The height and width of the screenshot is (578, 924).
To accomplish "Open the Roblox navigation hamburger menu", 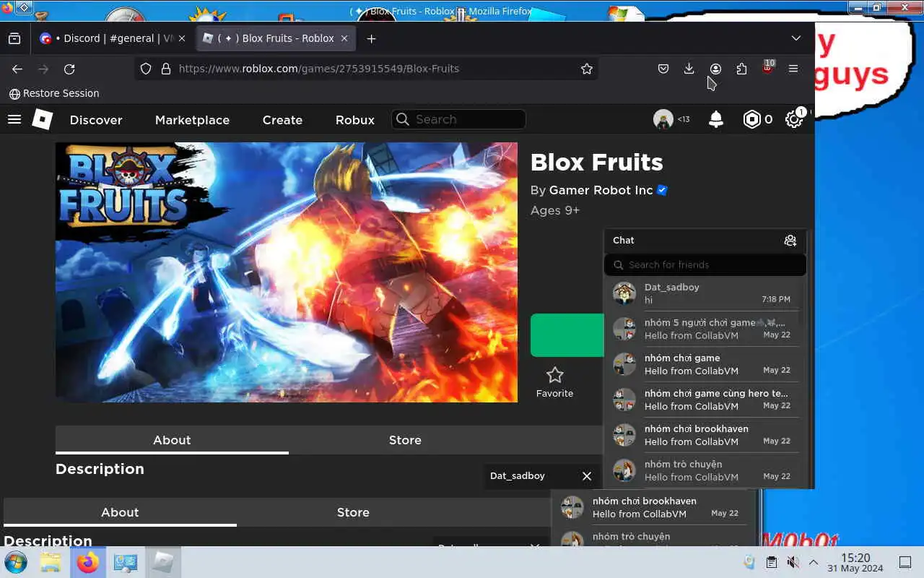I will point(14,119).
